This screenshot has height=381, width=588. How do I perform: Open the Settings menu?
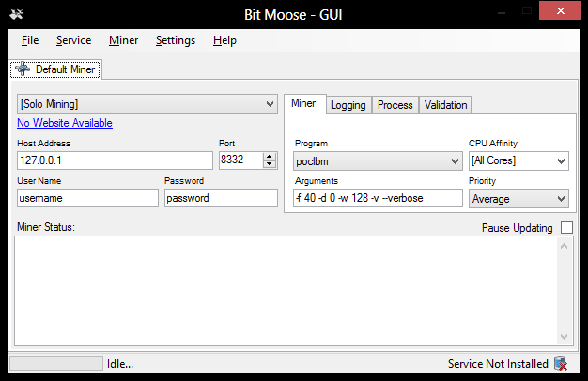point(176,40)
